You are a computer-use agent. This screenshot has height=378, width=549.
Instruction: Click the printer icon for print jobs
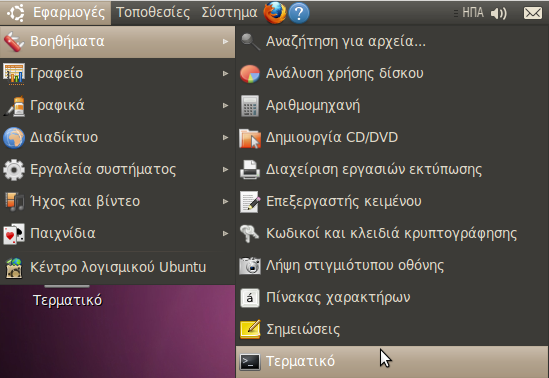click(250, 170)
